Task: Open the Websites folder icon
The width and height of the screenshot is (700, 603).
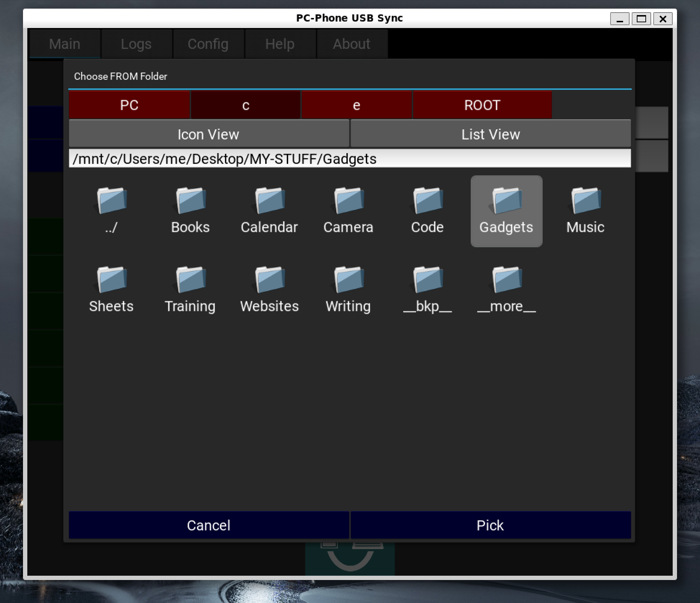Action: 270,290
